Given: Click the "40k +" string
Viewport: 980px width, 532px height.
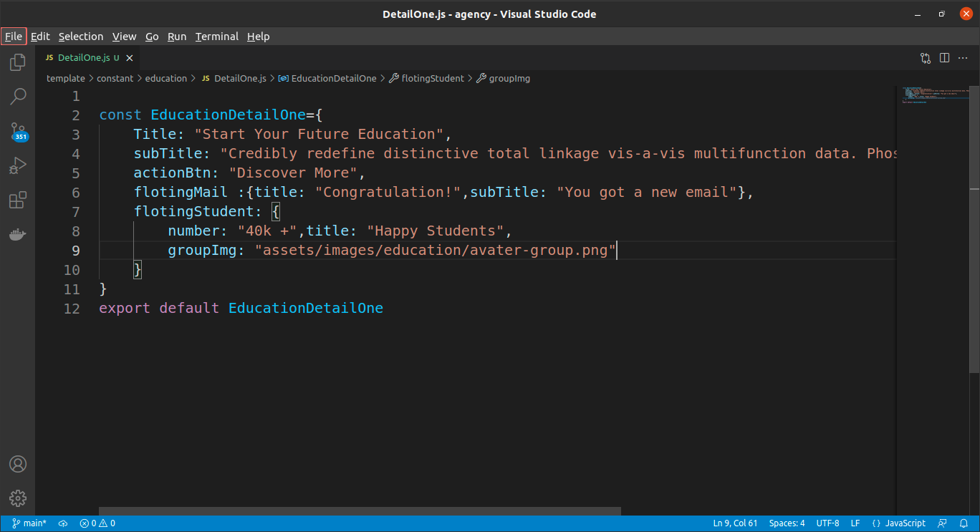Looking at the screenshot, I should coord(267,231).
